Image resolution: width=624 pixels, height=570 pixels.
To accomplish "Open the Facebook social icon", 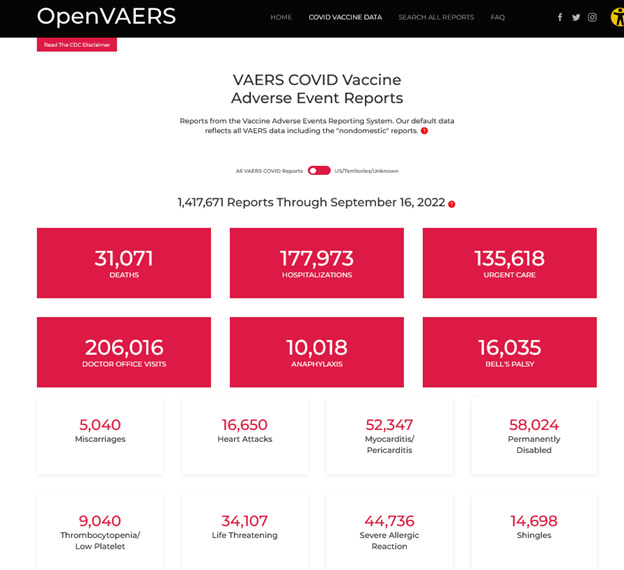I will [560, 17].
